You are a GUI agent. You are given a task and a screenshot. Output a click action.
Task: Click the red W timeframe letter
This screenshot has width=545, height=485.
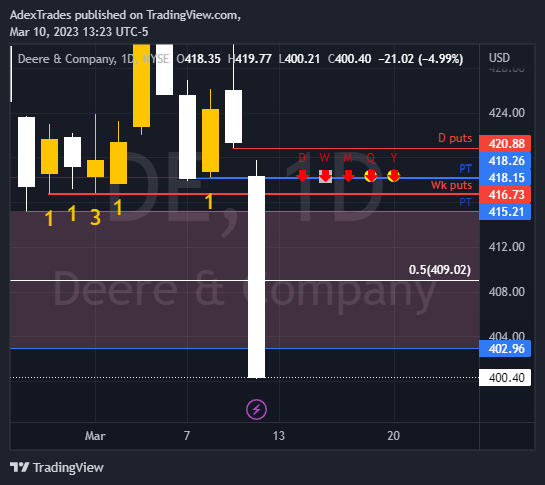coord(325,158)
